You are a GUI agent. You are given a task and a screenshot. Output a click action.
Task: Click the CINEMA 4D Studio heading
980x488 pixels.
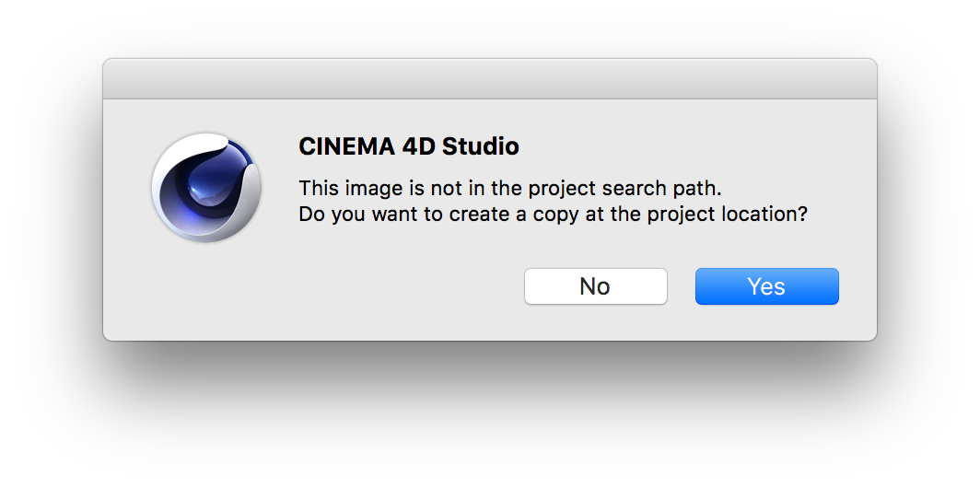(409, 146)
